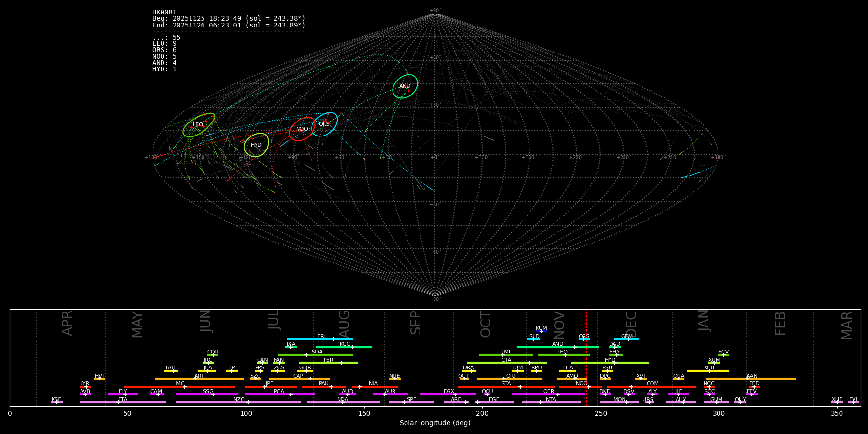Click the COR shower label in timeline
The width and height of the screenshot is (868, 434).
213,352
